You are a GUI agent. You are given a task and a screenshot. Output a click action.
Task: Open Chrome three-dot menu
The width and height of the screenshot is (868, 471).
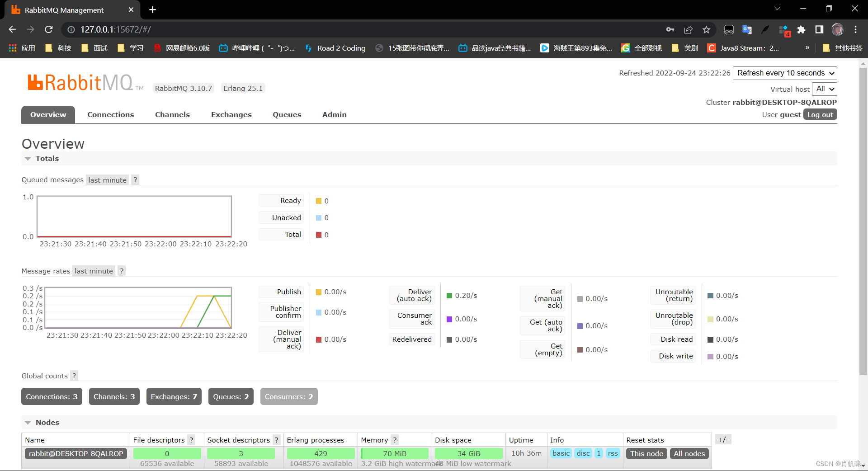855,29
